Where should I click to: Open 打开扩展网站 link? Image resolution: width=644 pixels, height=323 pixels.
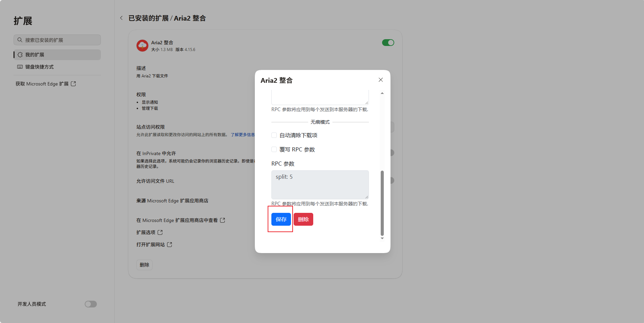click(154, 245)
